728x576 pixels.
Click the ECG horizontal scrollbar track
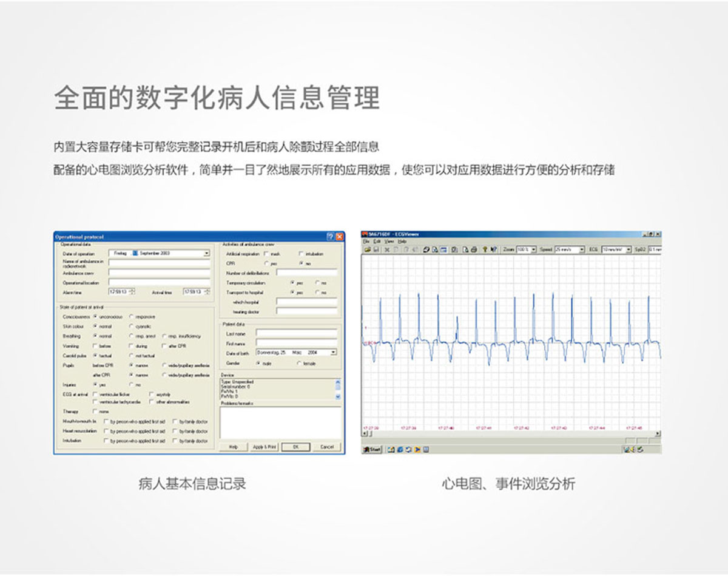[x=510, y=434]
